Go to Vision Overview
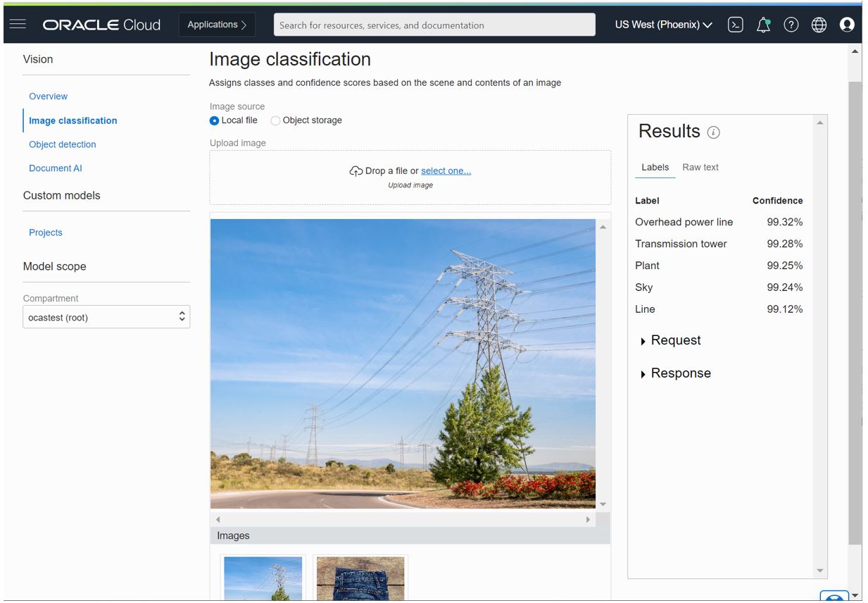Screen dimensions: 868x603 (49, 97)
